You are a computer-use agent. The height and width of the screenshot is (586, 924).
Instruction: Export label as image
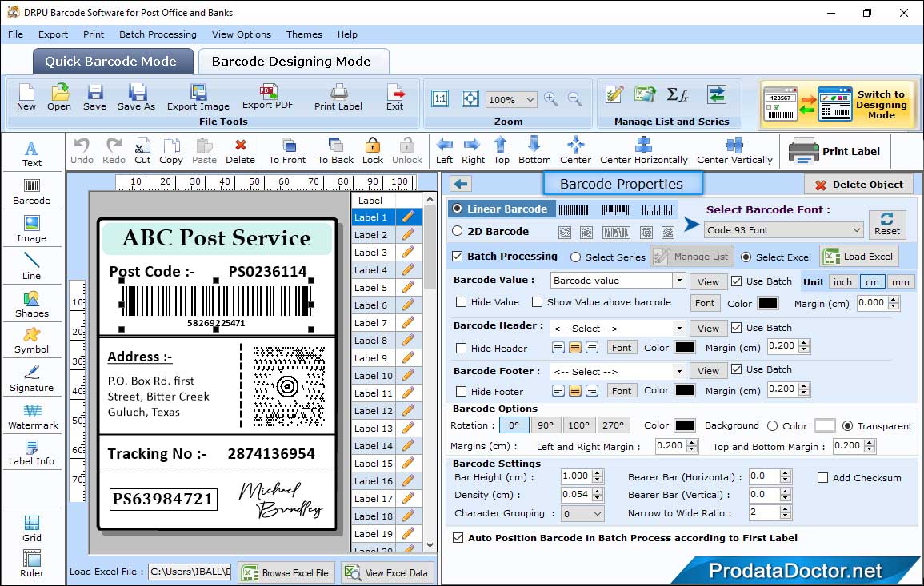pyautogui.click(x=198, y=98)
